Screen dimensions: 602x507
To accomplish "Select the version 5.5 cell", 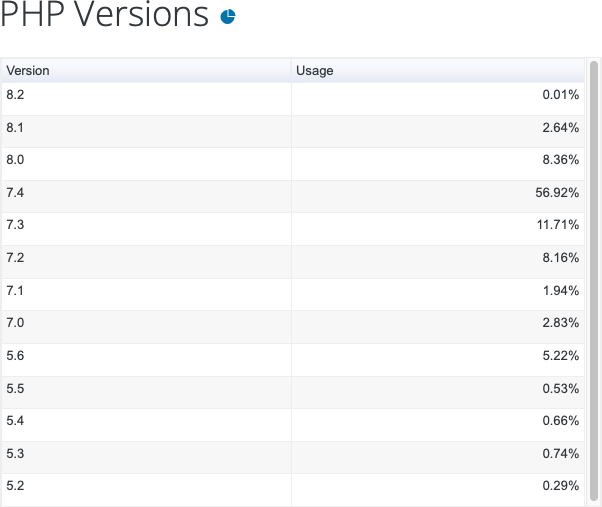I will click(146, 393).
